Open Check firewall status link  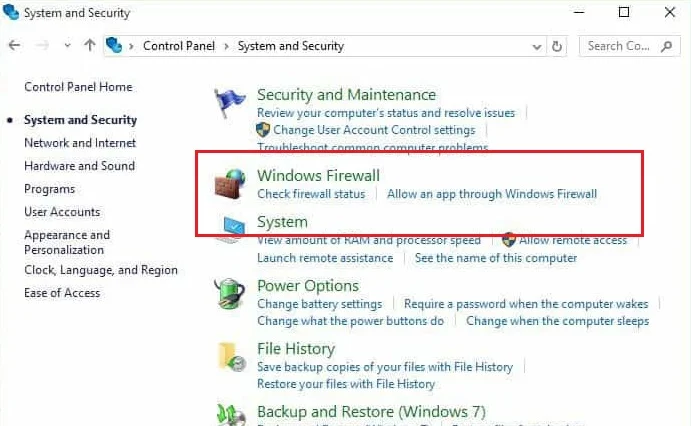(x=311, y=194)
